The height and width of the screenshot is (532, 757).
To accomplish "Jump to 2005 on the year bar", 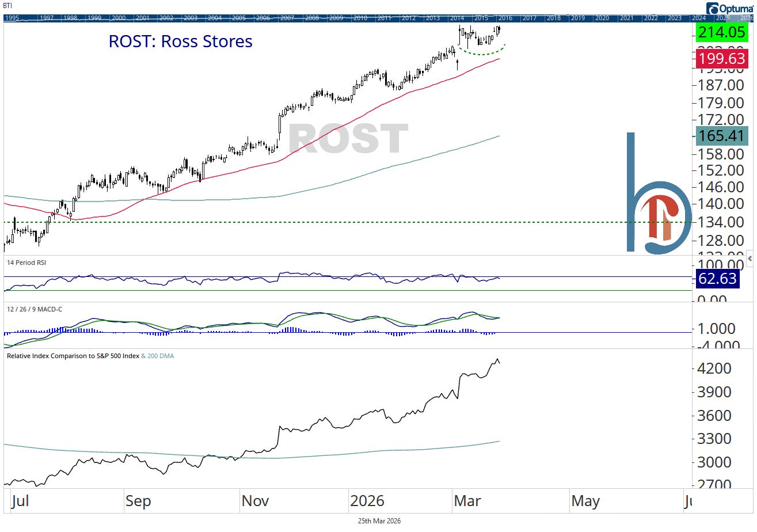I will pyautogui.click(x=239, y=18).
